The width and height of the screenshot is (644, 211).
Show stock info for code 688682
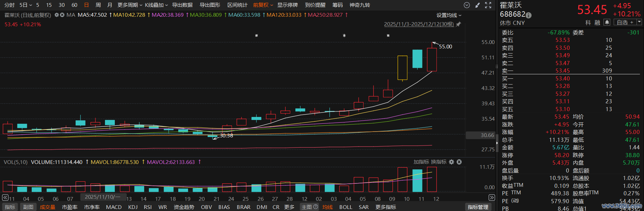(x=528, y=15)
